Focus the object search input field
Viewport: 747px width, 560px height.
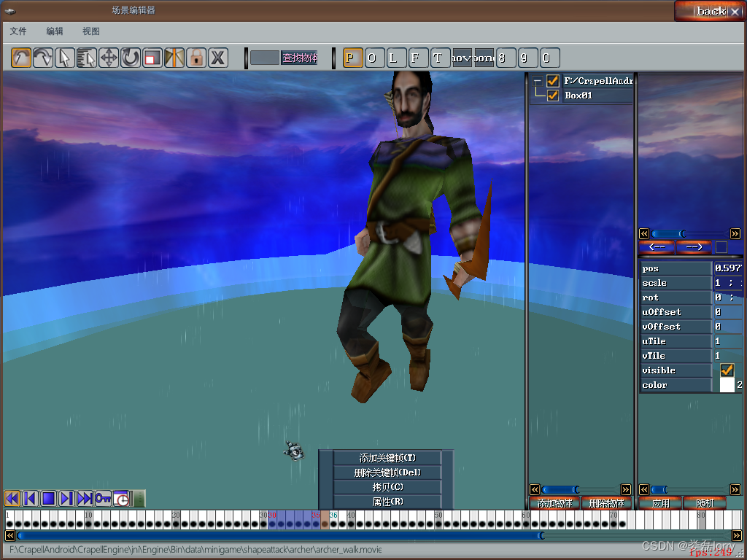(x=264, y=58)
